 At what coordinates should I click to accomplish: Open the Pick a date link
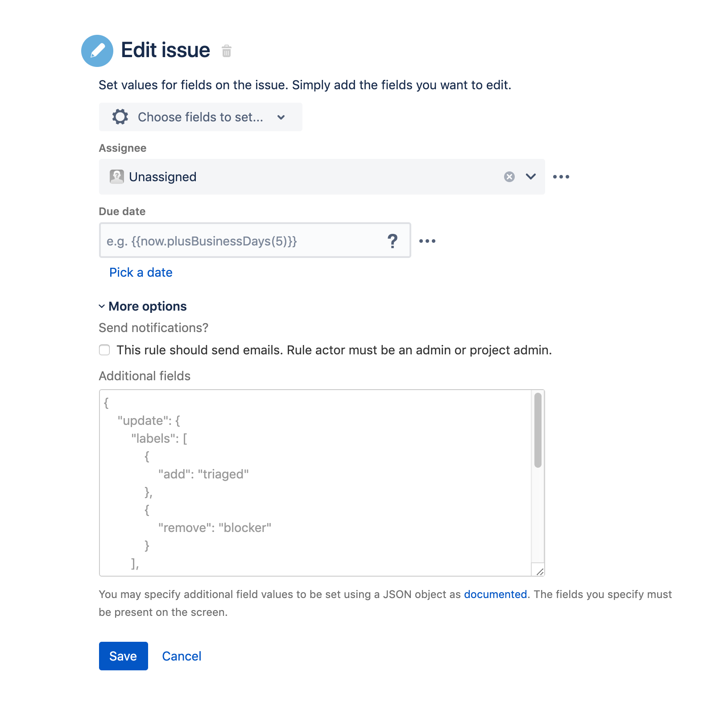141,272
